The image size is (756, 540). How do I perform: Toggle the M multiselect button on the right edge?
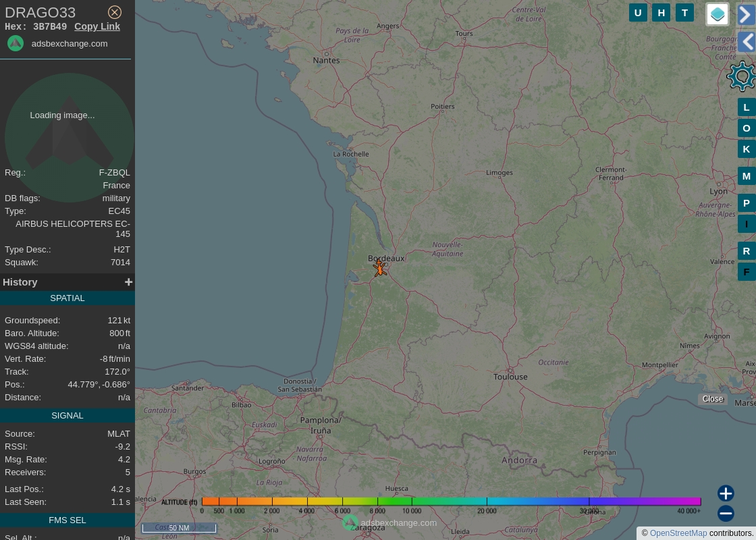[x=747, y=176]
